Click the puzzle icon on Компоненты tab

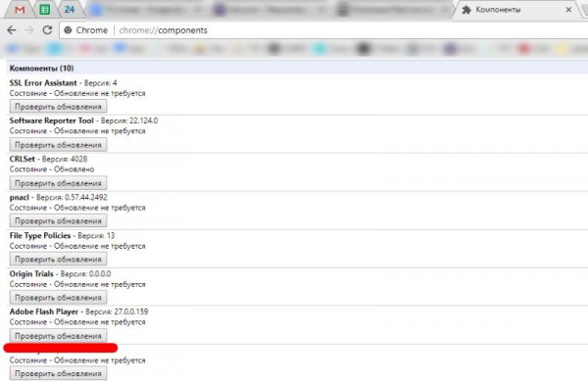point(466,10)
